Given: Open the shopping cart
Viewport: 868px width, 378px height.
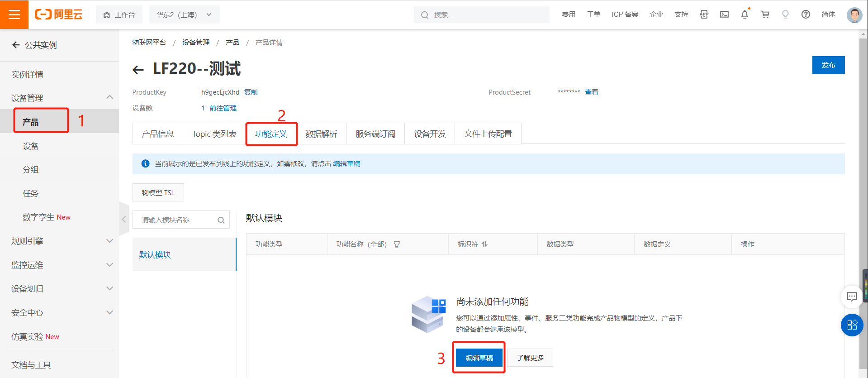Looking at the screenshot, I should tap(765, 14).
